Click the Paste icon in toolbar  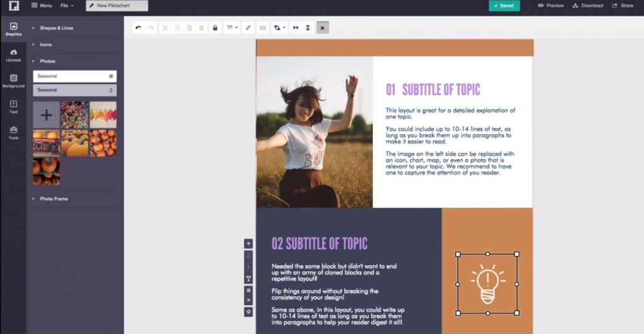pos(189,28)
